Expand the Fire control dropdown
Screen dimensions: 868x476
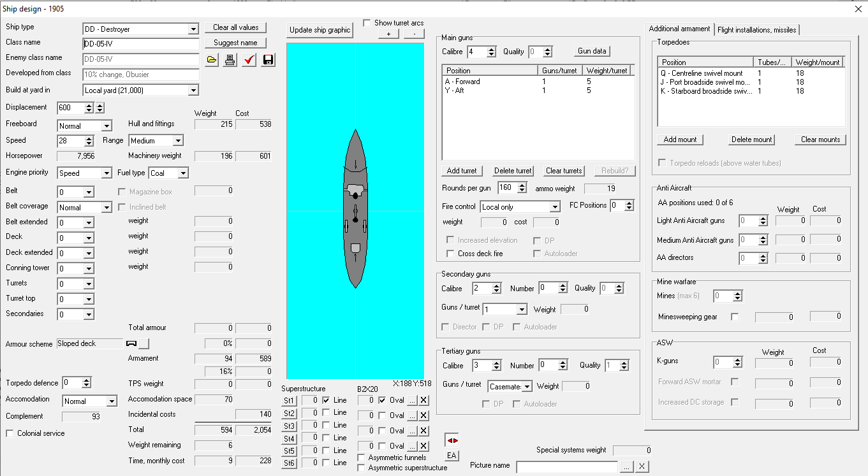click(555, 207)
